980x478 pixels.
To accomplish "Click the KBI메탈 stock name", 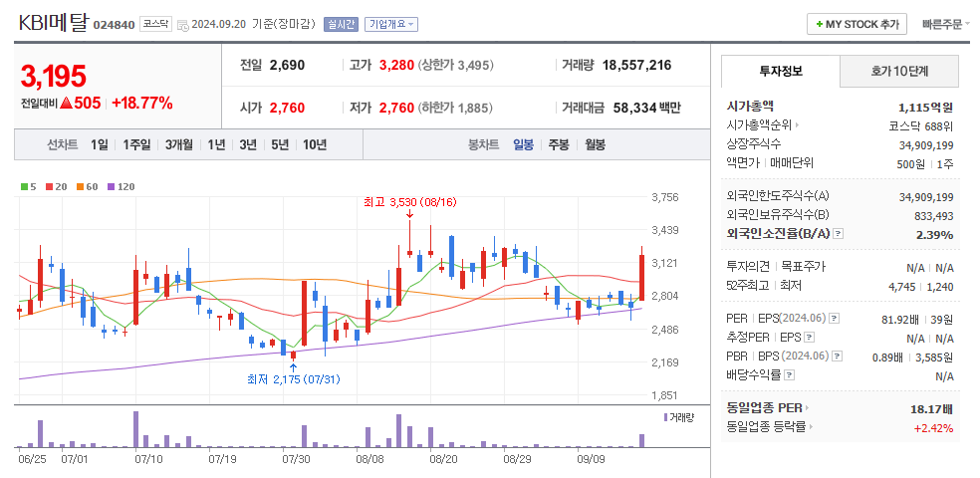I will point(53,23).
